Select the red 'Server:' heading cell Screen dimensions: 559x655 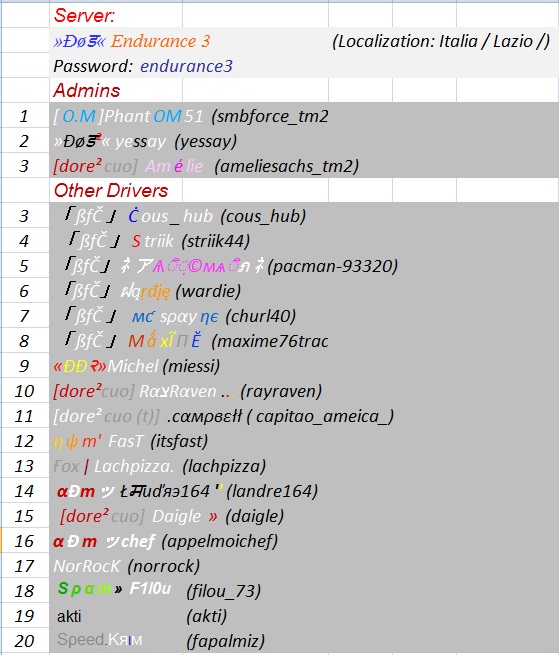coord(85,15)
